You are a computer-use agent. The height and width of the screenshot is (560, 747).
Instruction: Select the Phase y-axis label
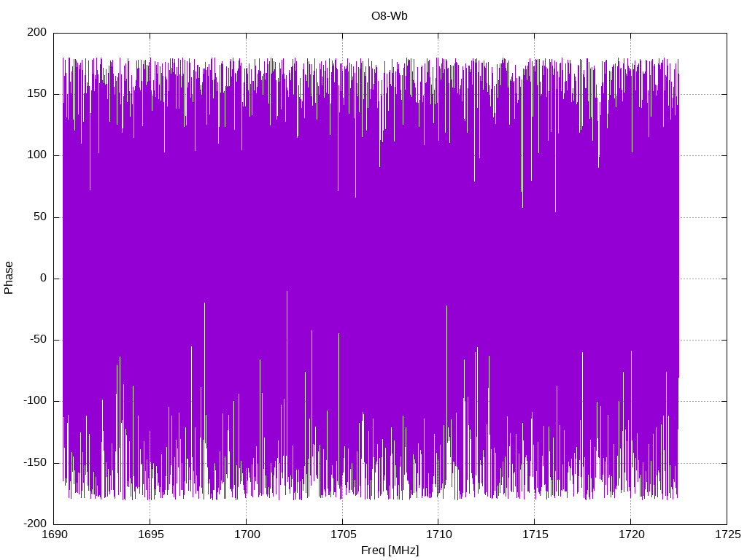9,278
